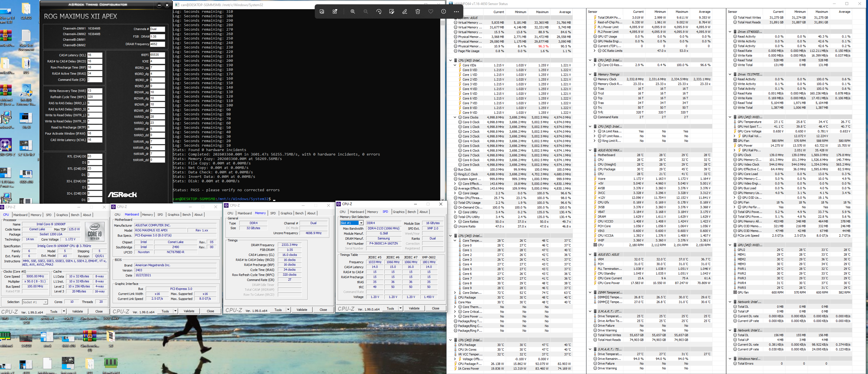Collapse the Drive: ST4000D section in HWiNFO

(730, 32)
